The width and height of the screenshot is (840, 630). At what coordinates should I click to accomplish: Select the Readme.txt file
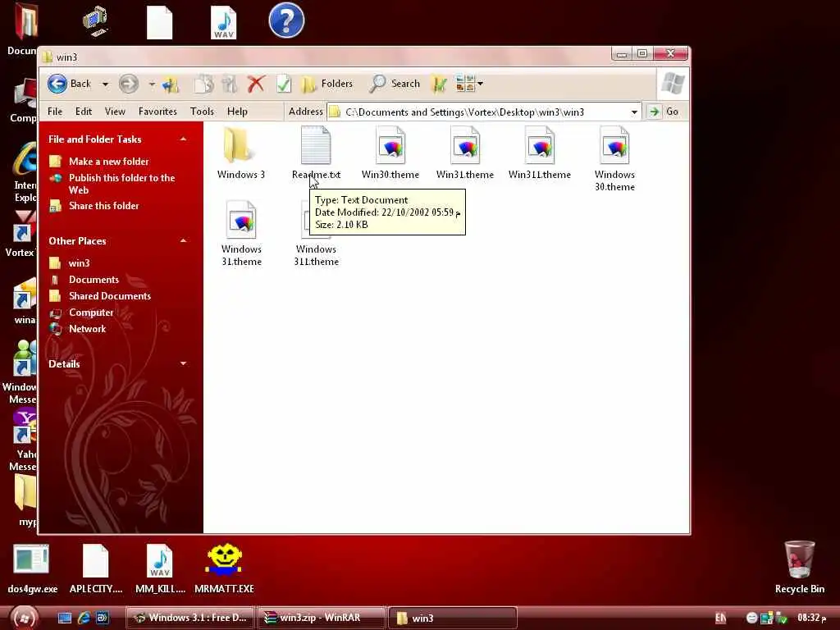316,153
